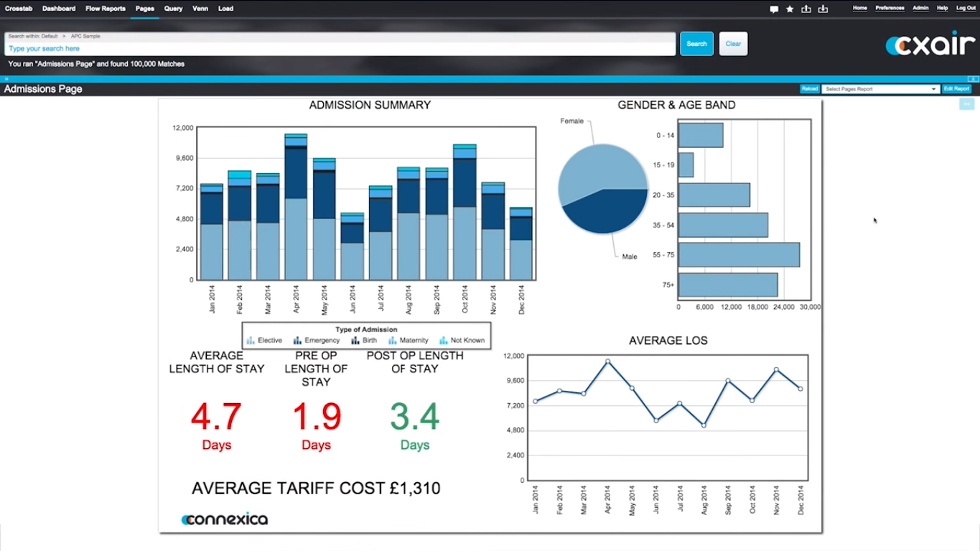Viewport: 980px width, 551px height.
Task: Click the export (upload arrow) icon
Action: 805,8
